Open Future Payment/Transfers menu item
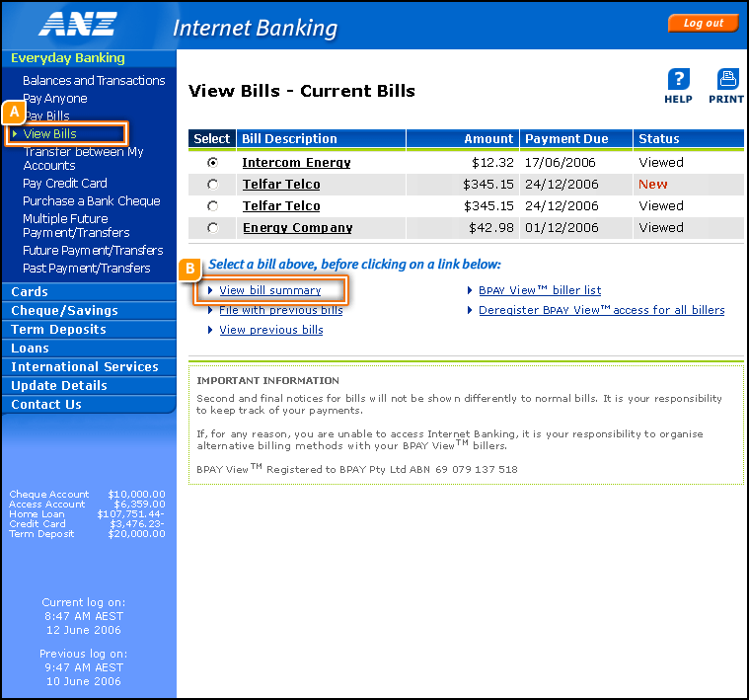This screenshot has height=700, width=749. (x=93, y=251)
